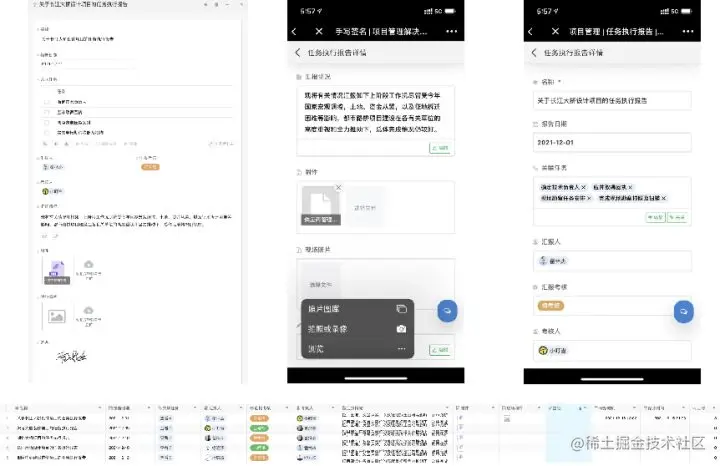Check last task checkbox in desktop form
Viewport: 720px width, 466px height.
point(46,133)
